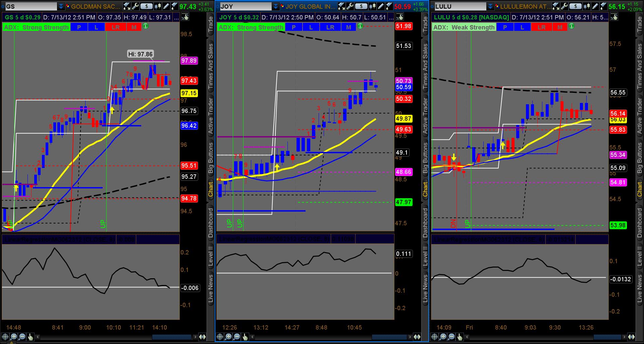644x344 pixels.
Task: Toggle the L label in GS chart
Action: pyautogui.click(x=96, y=27)
